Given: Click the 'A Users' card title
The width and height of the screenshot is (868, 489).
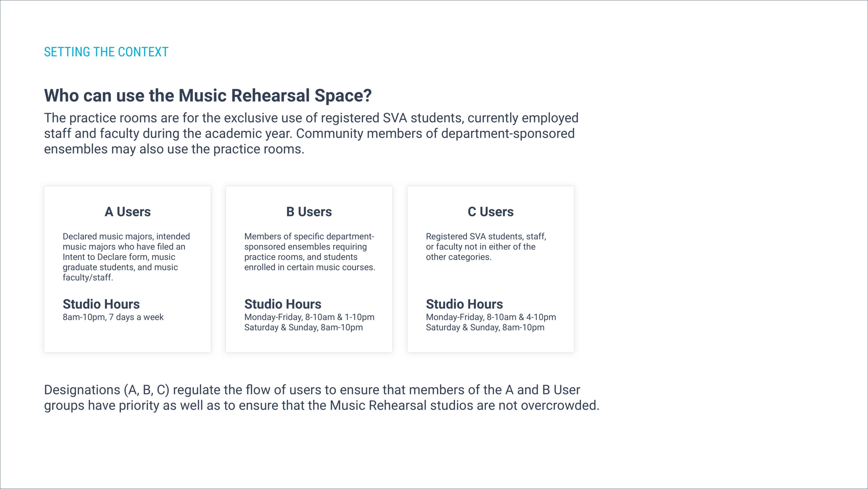Looking at the screenshot, I should (x=127, y=212).
